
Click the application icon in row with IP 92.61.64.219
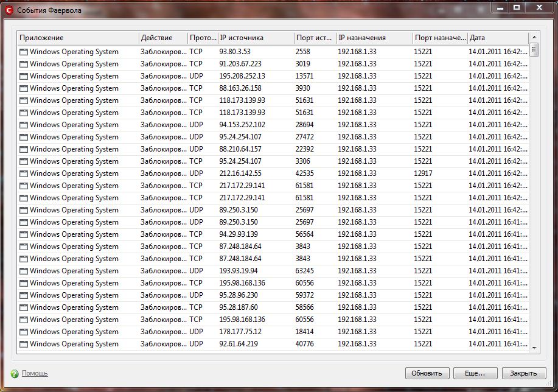[24, 344]
